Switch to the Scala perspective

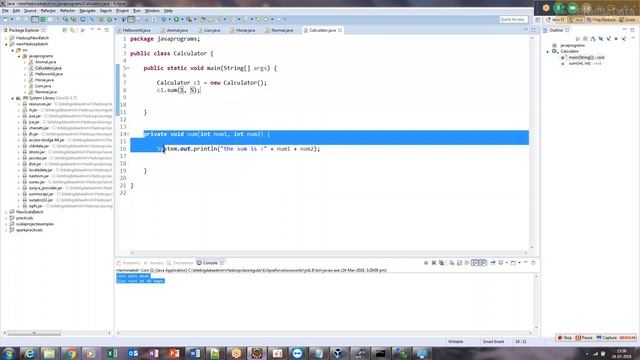(x=627, y=20)
